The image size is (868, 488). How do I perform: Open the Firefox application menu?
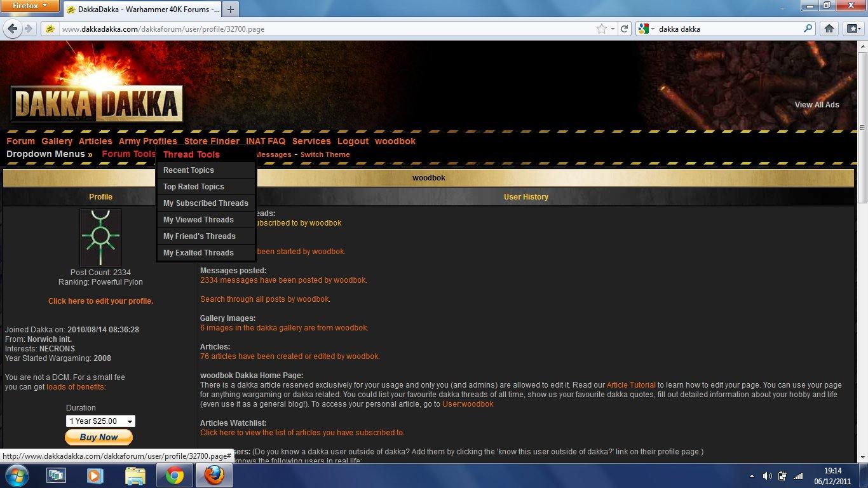coord(30,6)
